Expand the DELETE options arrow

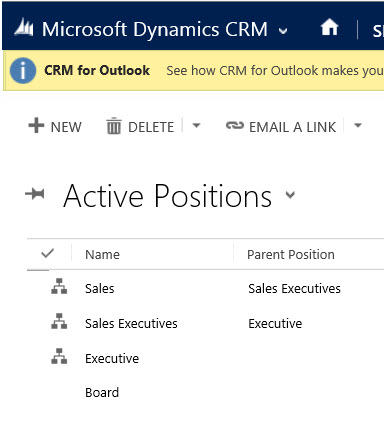[x=196, y=126]
